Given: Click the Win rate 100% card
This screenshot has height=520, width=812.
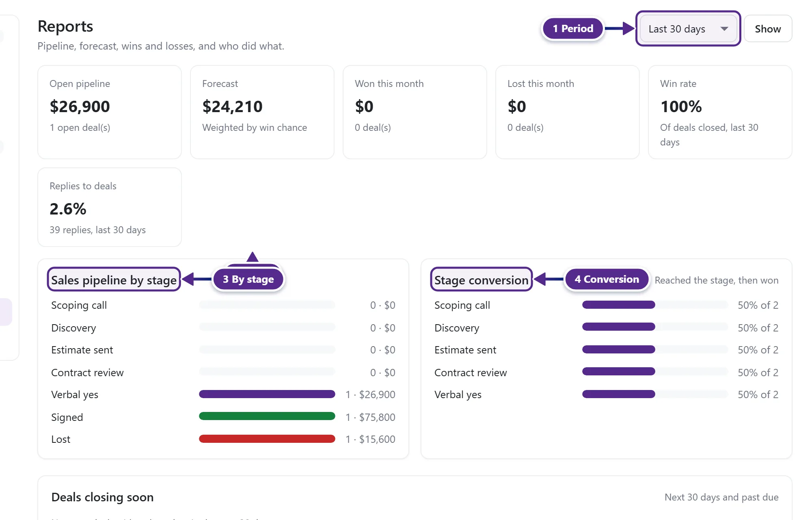Looking at the screenshot, I should click(x=720, y=112).
